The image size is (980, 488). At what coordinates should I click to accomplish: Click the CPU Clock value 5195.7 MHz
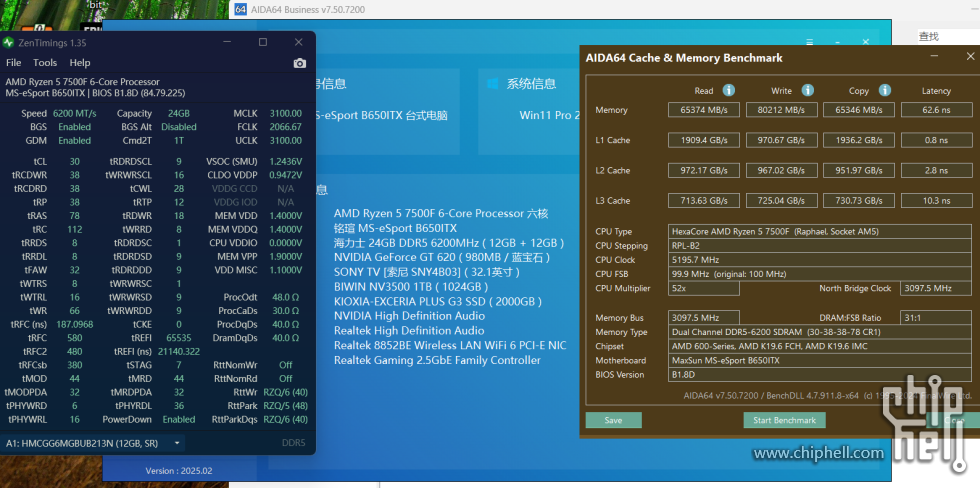point(820,260)
